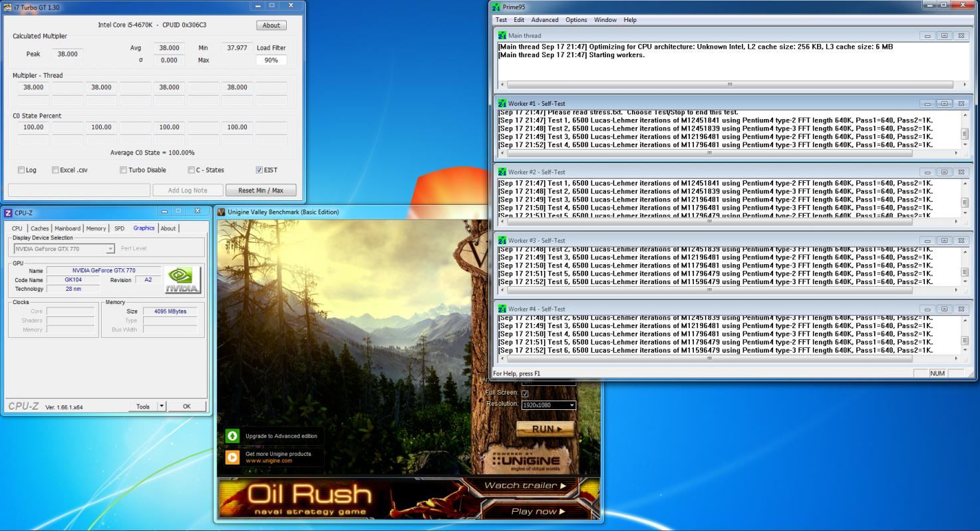Click the Upgrade to Advanced edition text
Screen dimensions: 980x531
[x=281, y=437]
